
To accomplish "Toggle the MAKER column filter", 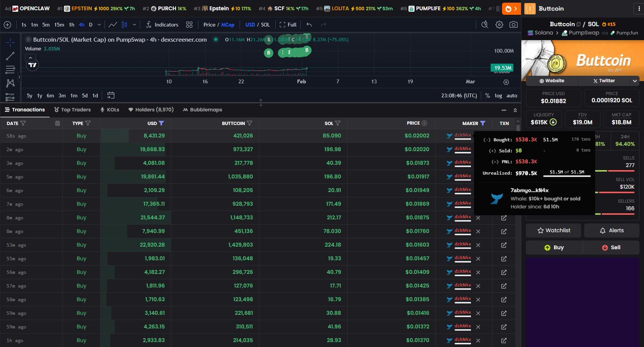I will tap(483, 124).
